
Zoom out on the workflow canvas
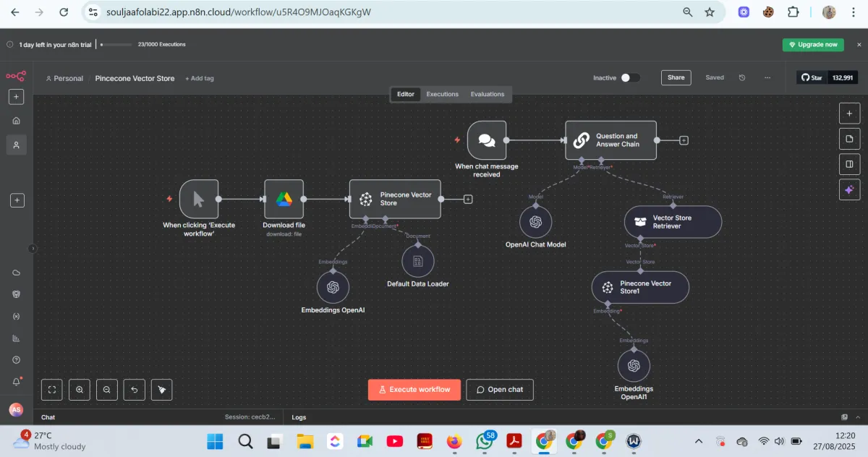(107, 390)
